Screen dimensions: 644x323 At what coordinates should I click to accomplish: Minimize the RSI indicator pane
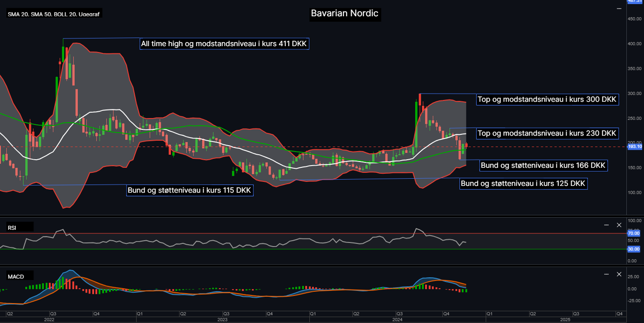606,225
